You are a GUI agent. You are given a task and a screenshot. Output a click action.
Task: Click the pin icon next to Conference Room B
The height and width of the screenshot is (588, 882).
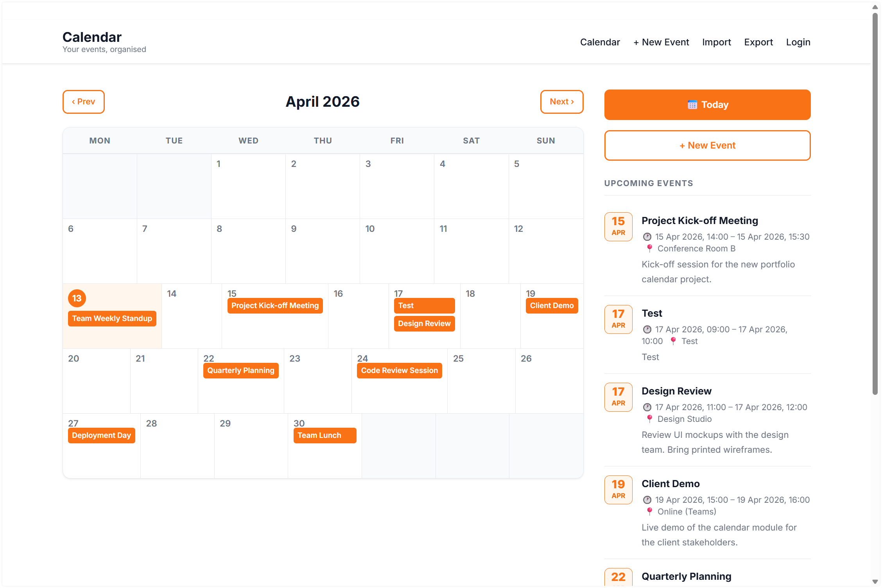650,248
